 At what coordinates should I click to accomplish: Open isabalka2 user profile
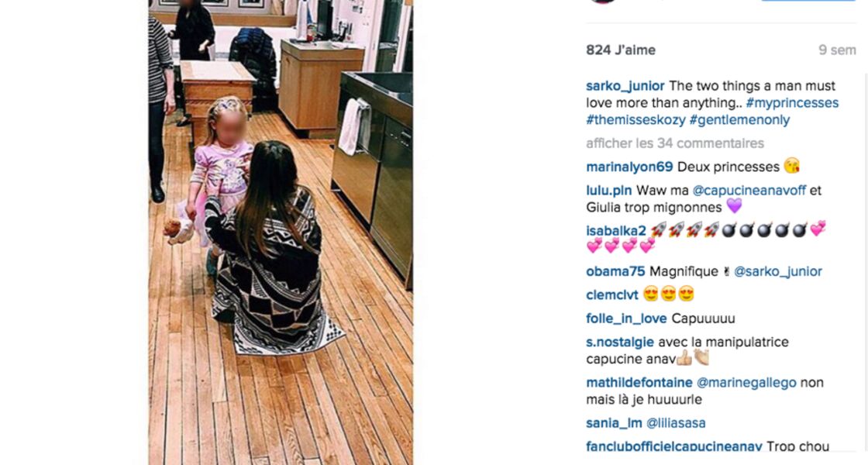pos(616,232)
